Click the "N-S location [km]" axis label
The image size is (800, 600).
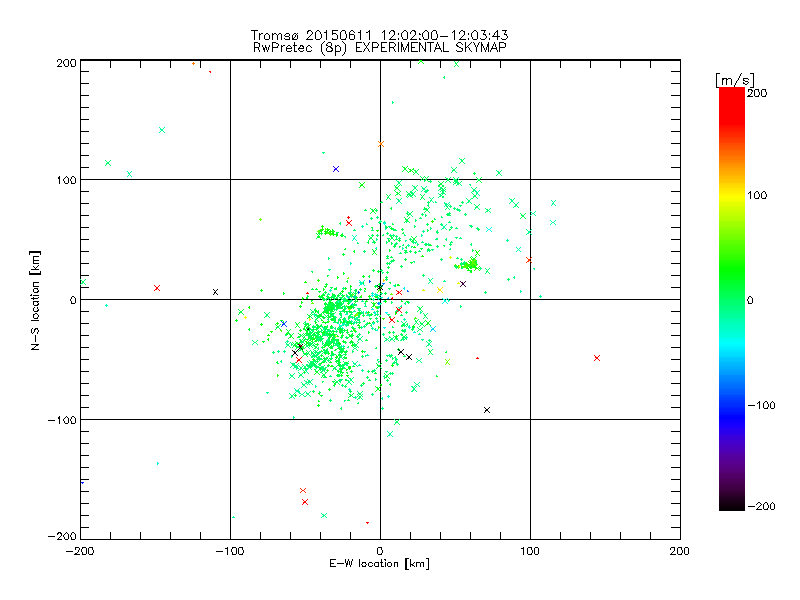pos(35,300)
